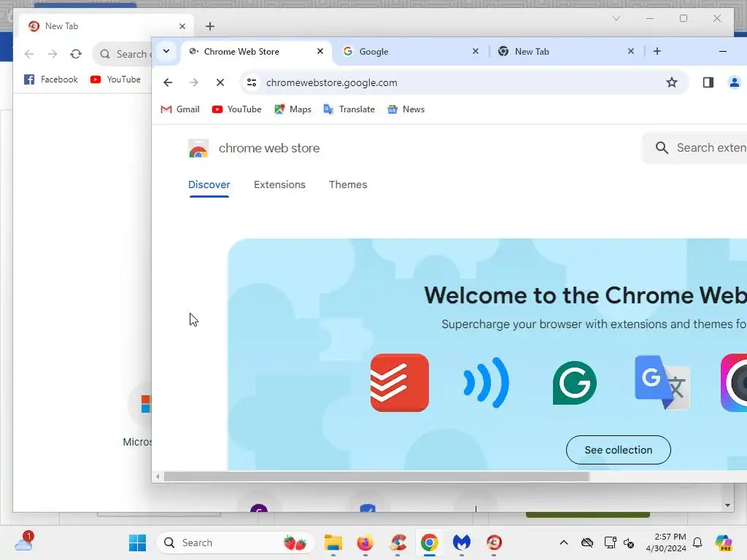Show hidden system tray icons
The width and height of the screenshot is (747, 560).
(564, 542)
